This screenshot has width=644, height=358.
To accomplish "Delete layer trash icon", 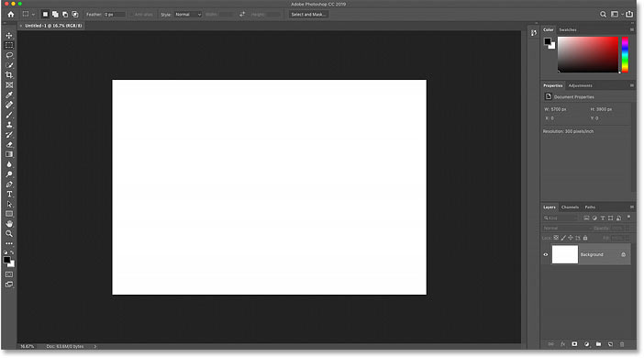I will tap(622, 344).
